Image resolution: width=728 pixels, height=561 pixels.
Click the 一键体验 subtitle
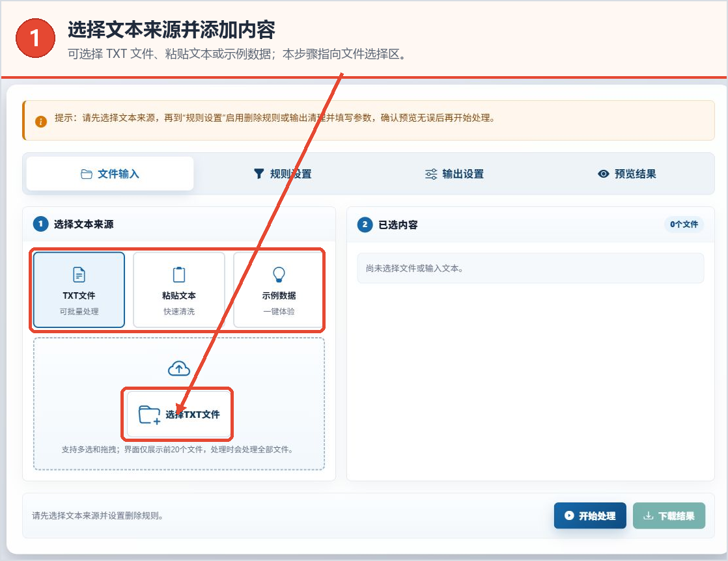[x=279, y=311]
